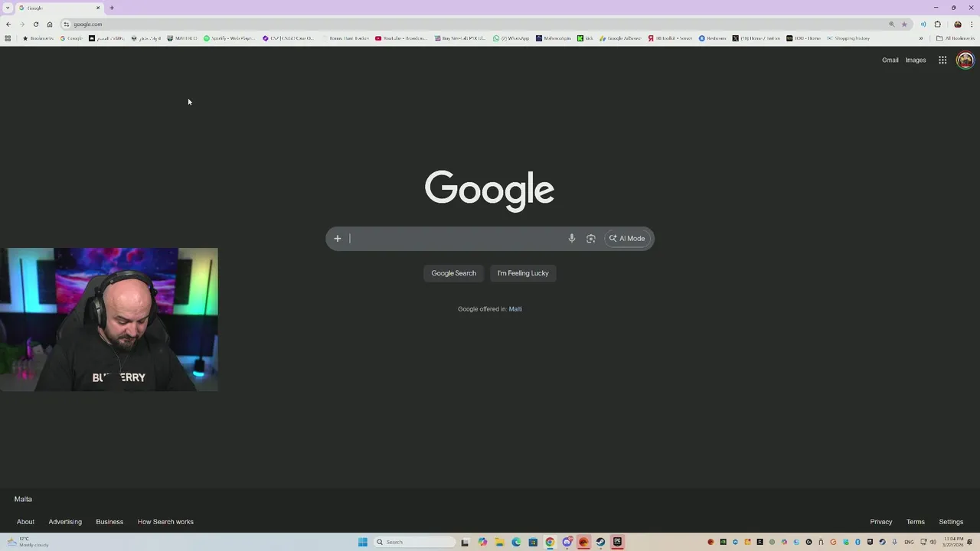The height and width of the screenshot is (551, 980).
Task: Expand the hidden bookmarks overflow chevron
Action: pos(921,38)
